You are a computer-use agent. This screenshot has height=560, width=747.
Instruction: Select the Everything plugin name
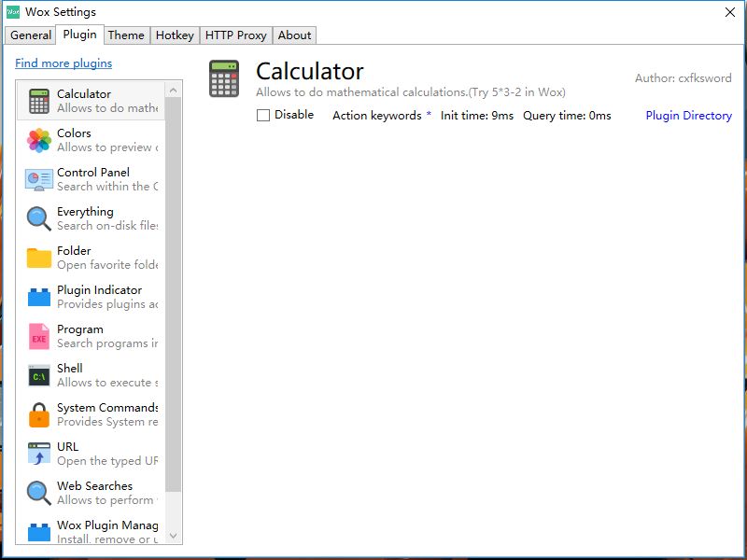tap(85, 212)
